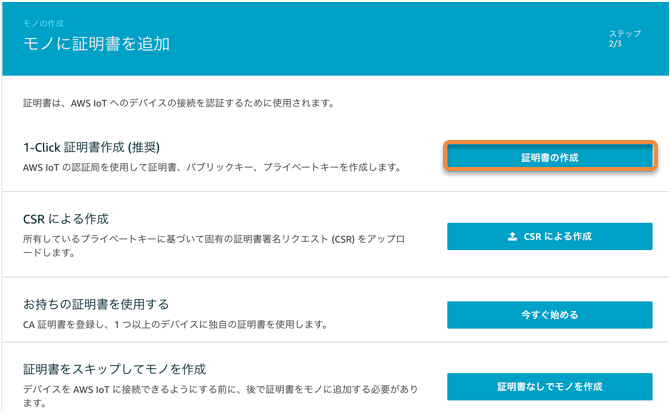Image resolution: width=670 pixels, height=415 pixels.
Task: Open the モノの作成 breadcrumb link
Action: [44, 24]
